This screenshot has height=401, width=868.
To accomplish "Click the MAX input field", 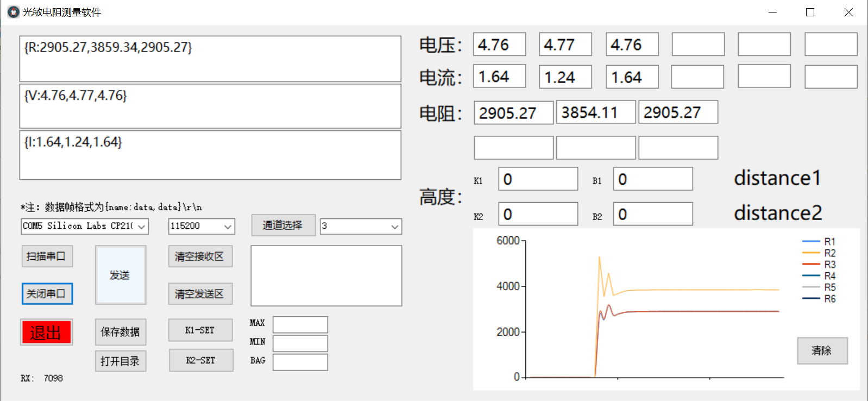I will click(x=300, y=324).
